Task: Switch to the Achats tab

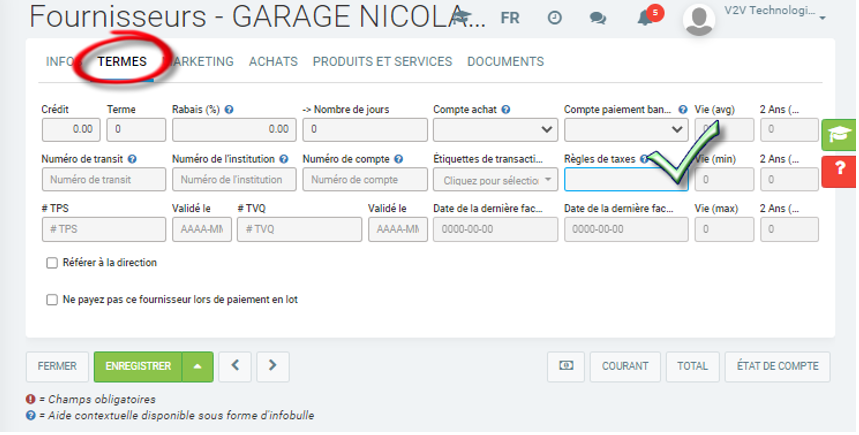Action: pyautogui.click(x=273, y=62)
